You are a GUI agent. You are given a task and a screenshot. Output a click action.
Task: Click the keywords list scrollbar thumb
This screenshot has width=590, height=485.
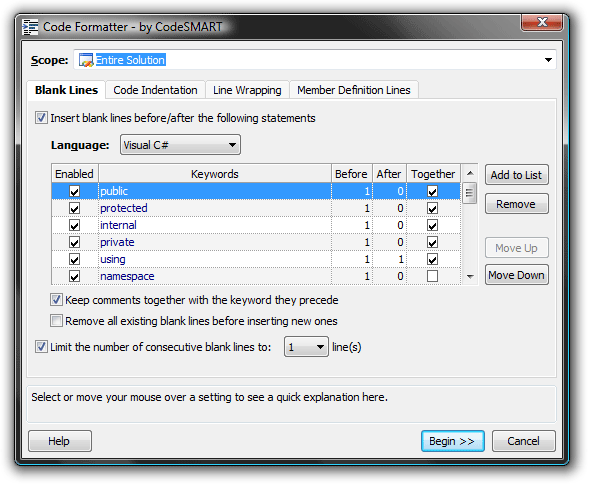(470, 193)
